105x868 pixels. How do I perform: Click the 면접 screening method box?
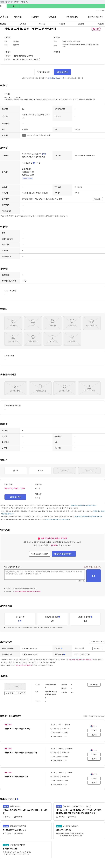click(40, 471)
